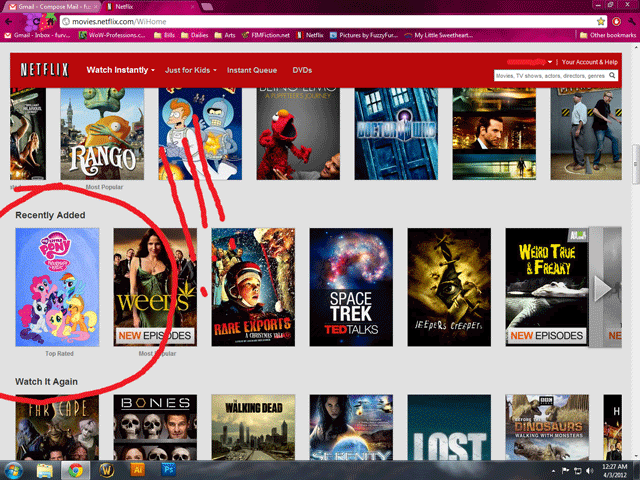Select the Rare Exports poster
The width and height of the screenshot is (640, 480).
(253, 287)
